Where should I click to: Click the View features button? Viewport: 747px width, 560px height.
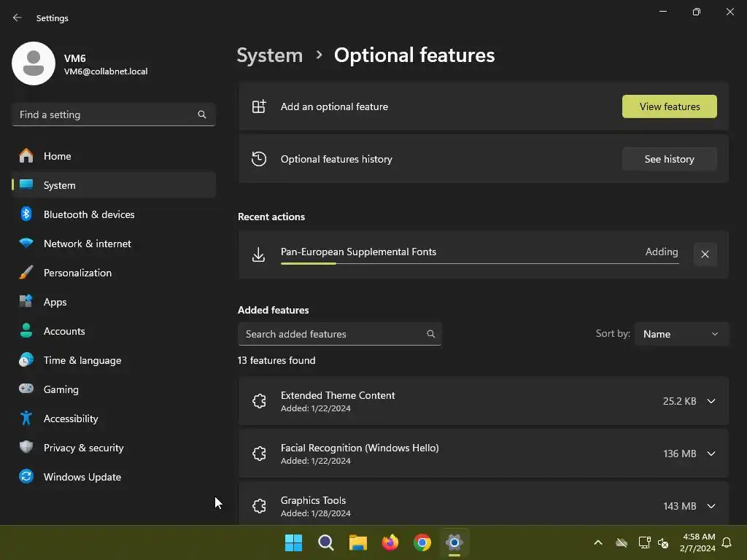click(670, 106)
